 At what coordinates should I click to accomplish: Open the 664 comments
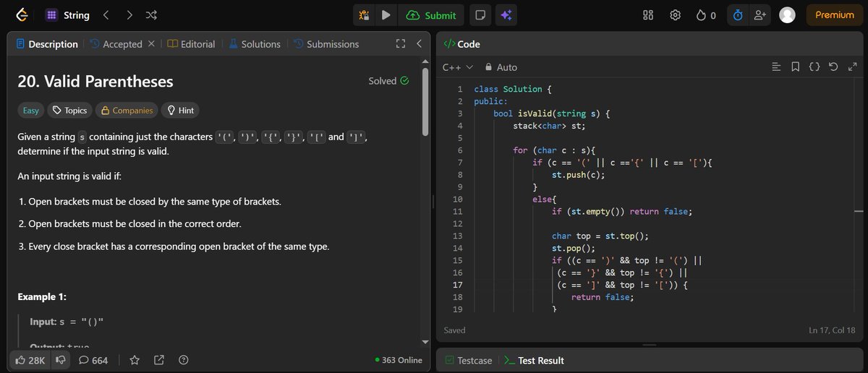coord(93,360)
